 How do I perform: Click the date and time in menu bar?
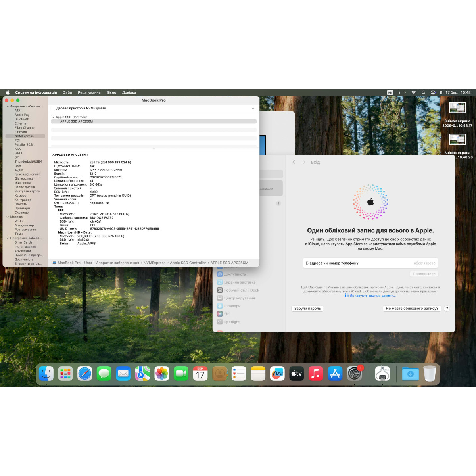455,92
